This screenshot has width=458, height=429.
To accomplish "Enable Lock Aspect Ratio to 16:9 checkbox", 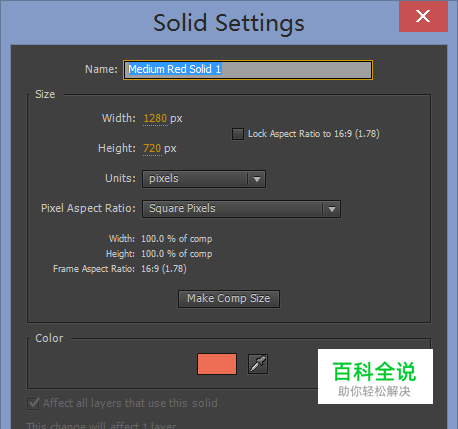I will point(238,134).
